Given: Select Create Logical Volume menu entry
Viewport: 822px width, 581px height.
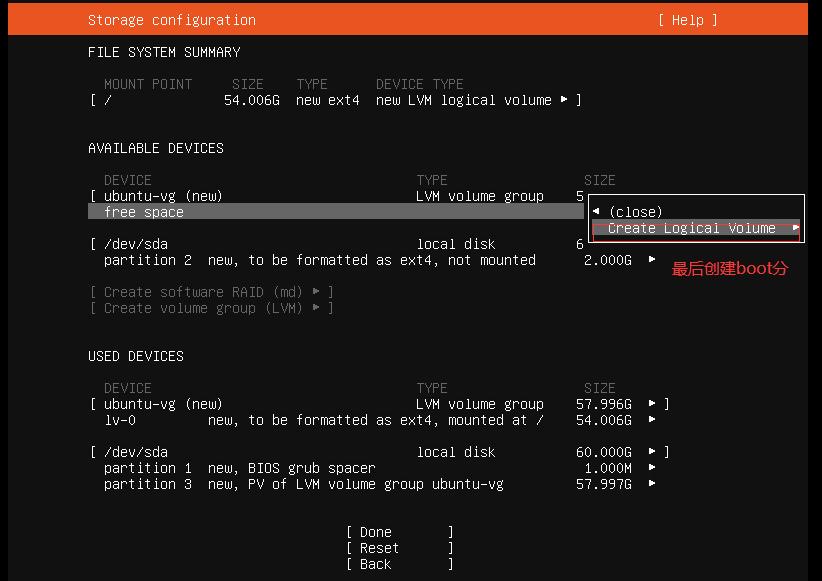Looking at the screenshot, I should pos(691,228).
